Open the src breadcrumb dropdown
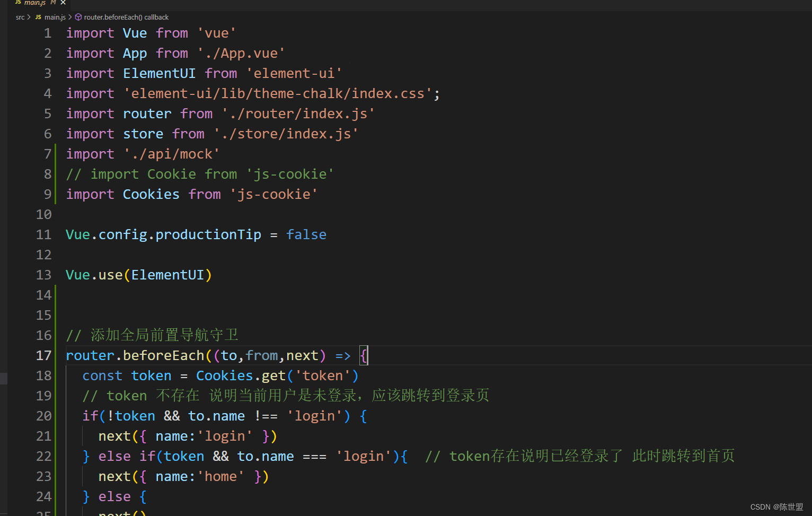 click(20, 17)
